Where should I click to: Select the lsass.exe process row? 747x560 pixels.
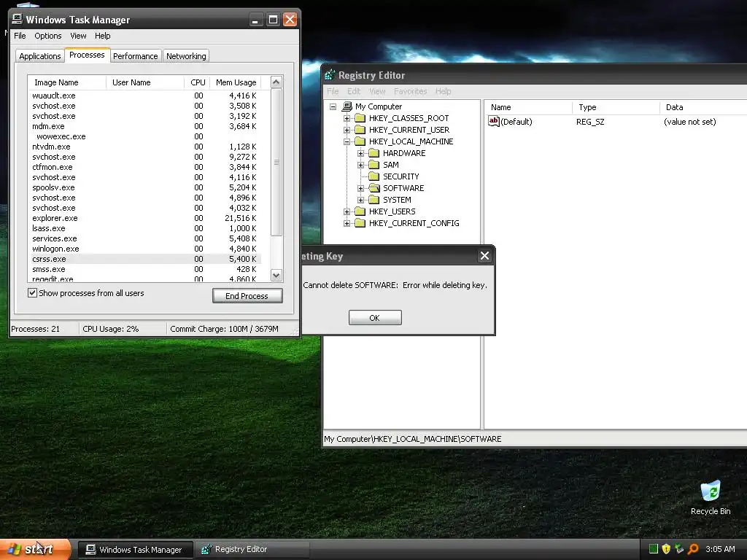144,228
